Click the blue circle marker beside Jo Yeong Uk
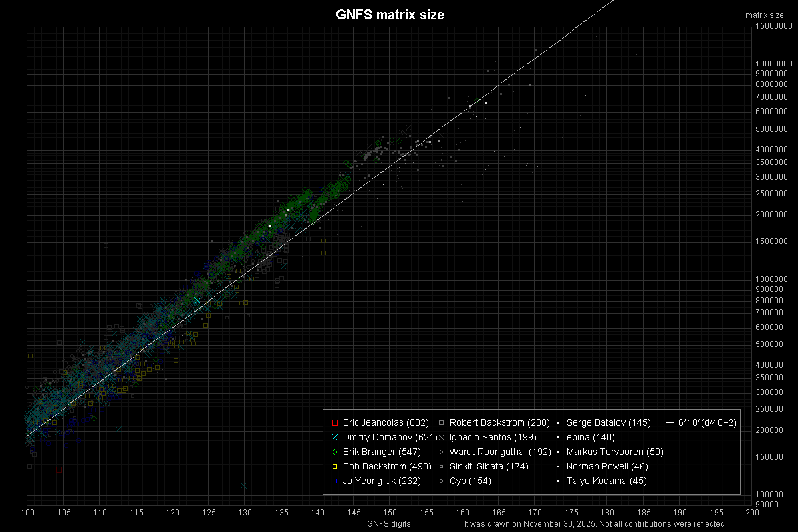This screenshot has width=798, height=532. coord(334,481)
